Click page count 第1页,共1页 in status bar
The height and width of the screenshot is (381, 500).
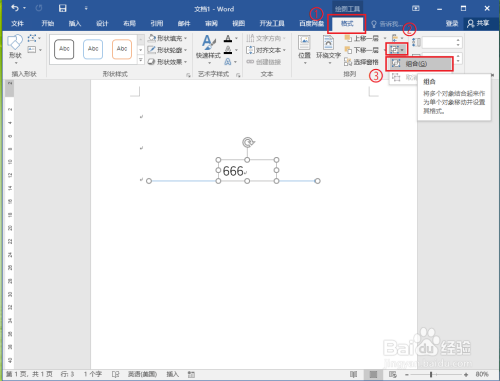click(x=29, y=374)
